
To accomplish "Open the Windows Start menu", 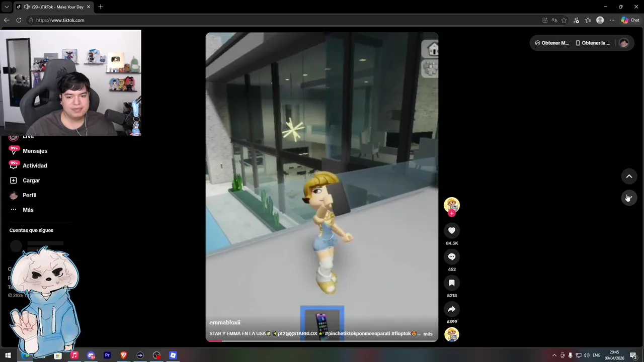I will point(8,355).
